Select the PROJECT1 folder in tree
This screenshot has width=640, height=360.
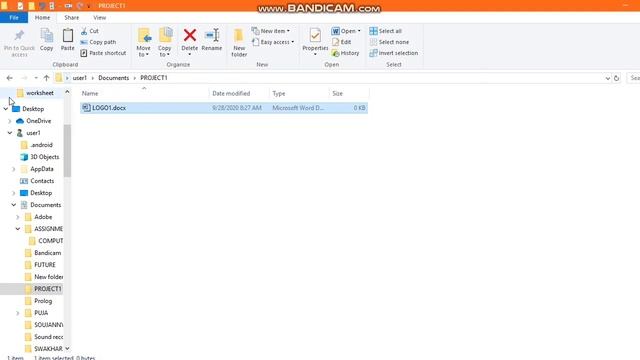(47, 289)
